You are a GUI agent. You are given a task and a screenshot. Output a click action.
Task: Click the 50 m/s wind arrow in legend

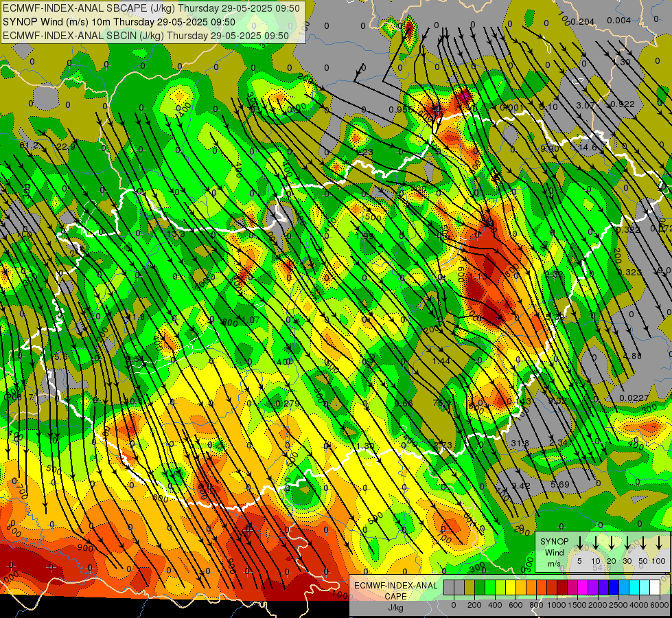643,543
